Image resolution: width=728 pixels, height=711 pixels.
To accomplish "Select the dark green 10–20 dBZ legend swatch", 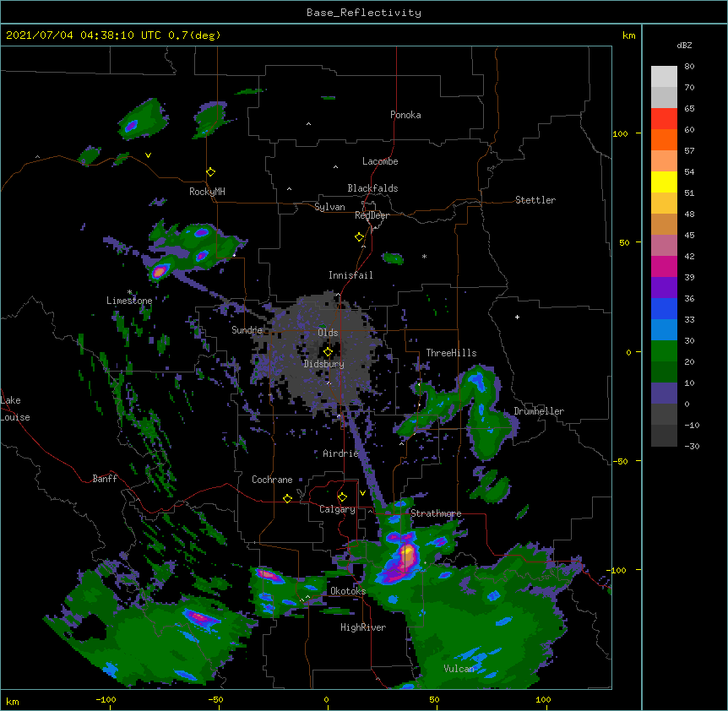I will coord(664,372).
